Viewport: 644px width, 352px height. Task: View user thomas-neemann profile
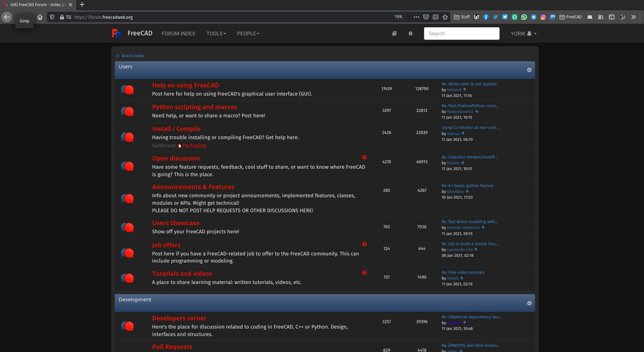point(463,228)
